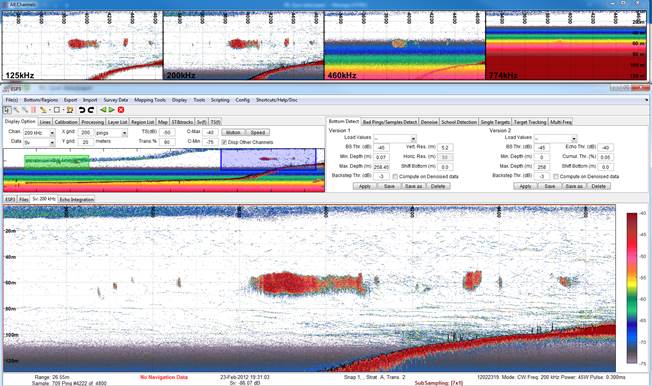Enable Version 2 Compute on Denoised data
This screenshot has height=386, width=652.
point(556,176)
